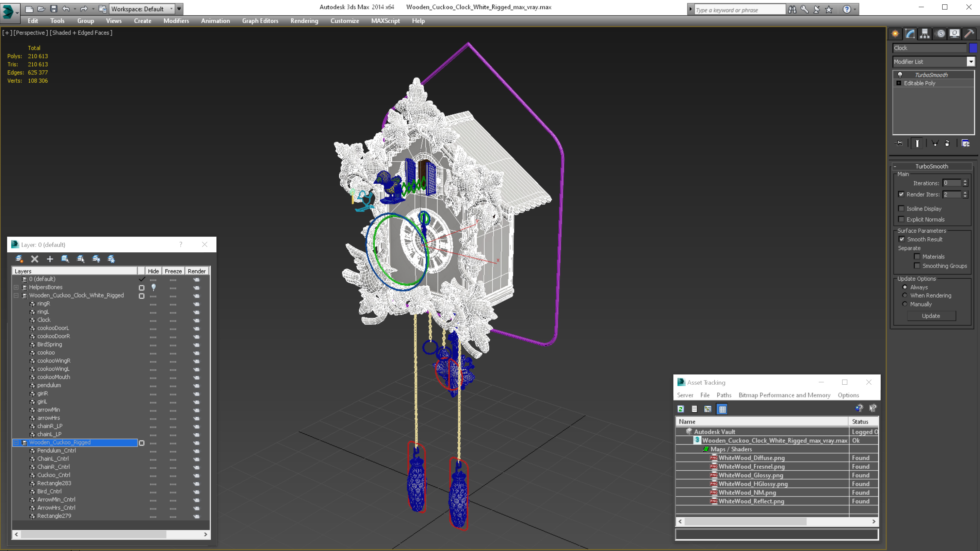Open the Modifier List dropdown
This screenshot has width=980, height=551.
click(970, 62)
